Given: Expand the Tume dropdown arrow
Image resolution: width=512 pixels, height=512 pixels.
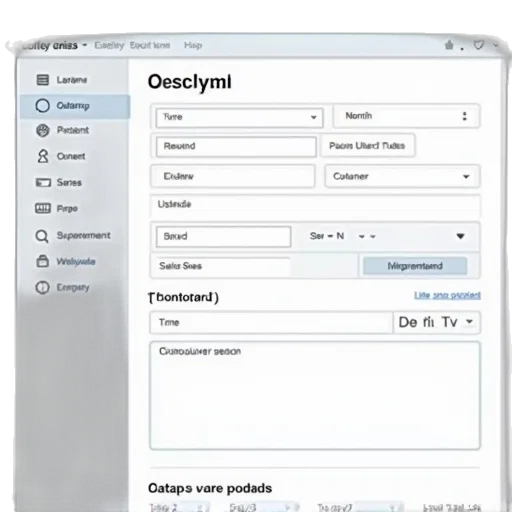Looking at the screenshot, I should pos(313,117).
